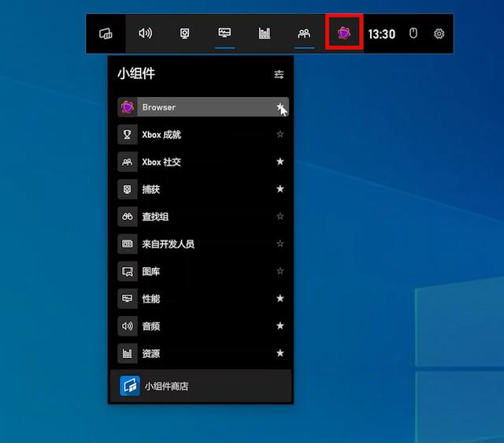Click the gallery icon next to 图库
The image size is (504, 443).
128,271
